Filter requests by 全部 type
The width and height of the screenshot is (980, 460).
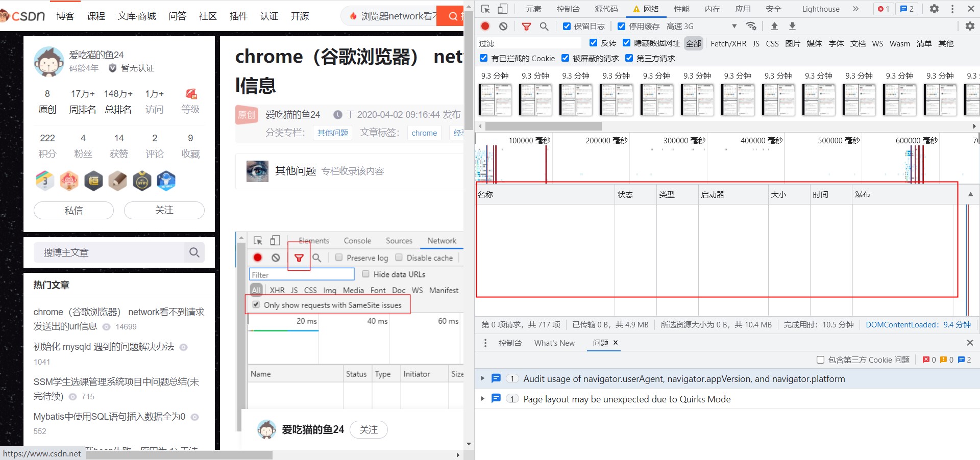coord(693,44)
